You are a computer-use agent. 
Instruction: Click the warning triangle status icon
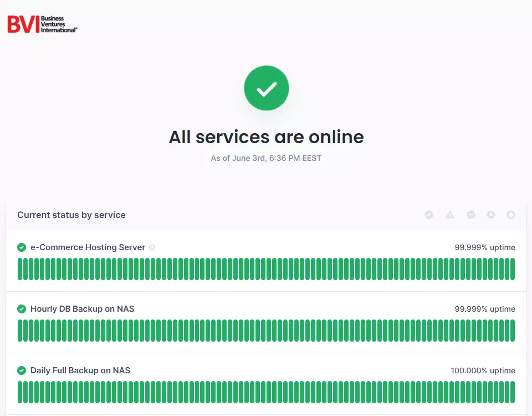click(449, 215)
